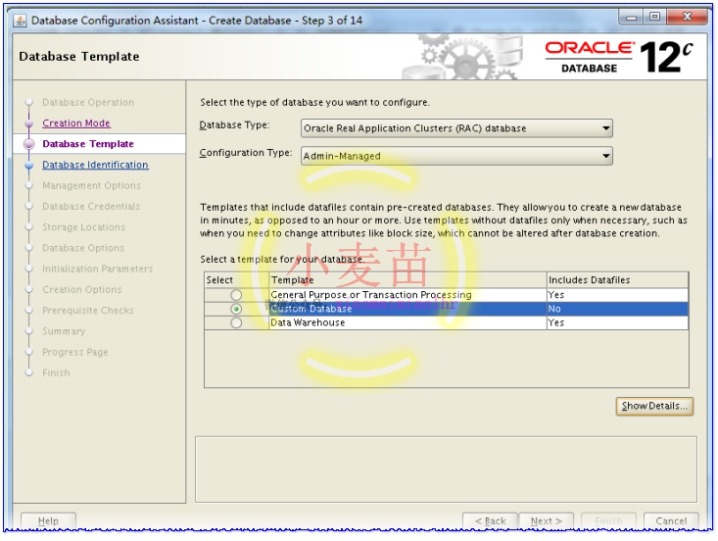The height and width of the screenshot is (541, 718).
Task: Click the Show Details button
Action: 654,406
